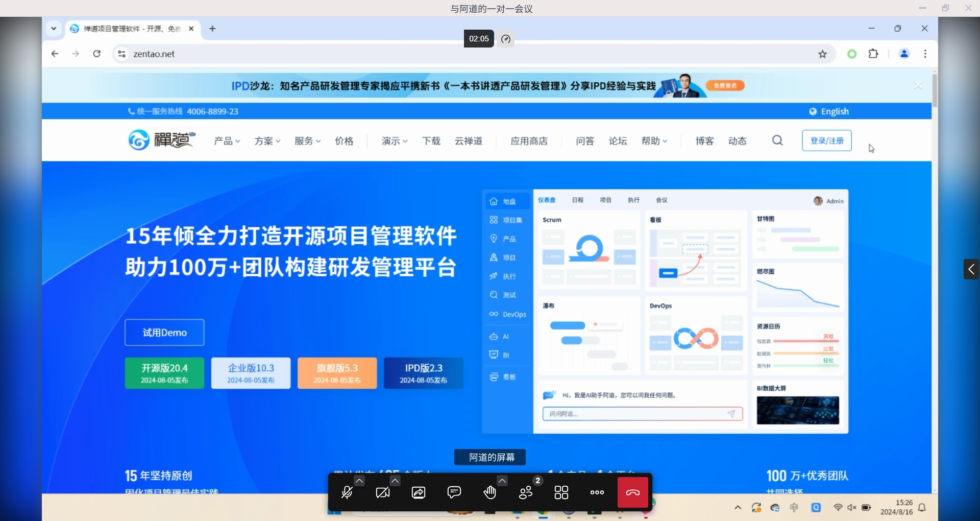
Task: Open the 论坛 page
Action: pos(618,141)
